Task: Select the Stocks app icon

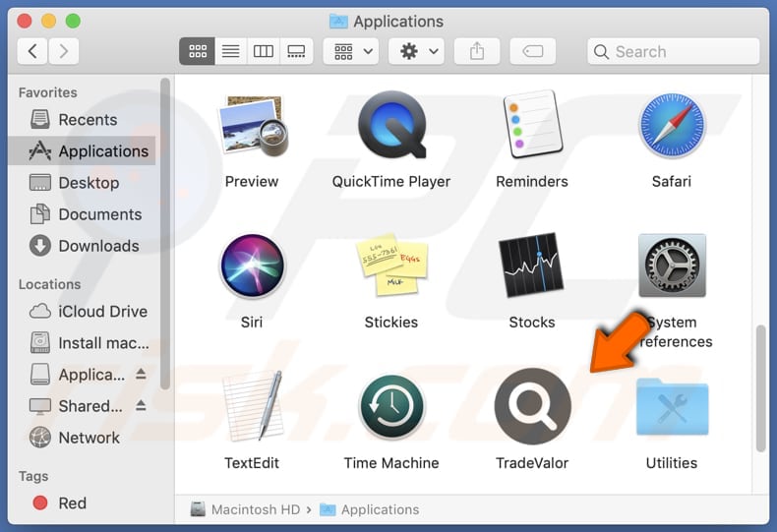Action: (x=531, y=265)
